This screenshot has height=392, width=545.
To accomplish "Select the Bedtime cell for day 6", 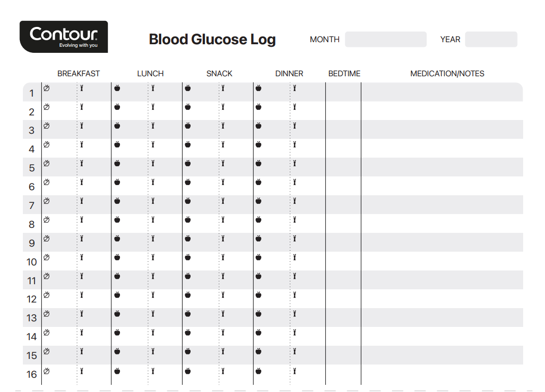I will point(343,186).
